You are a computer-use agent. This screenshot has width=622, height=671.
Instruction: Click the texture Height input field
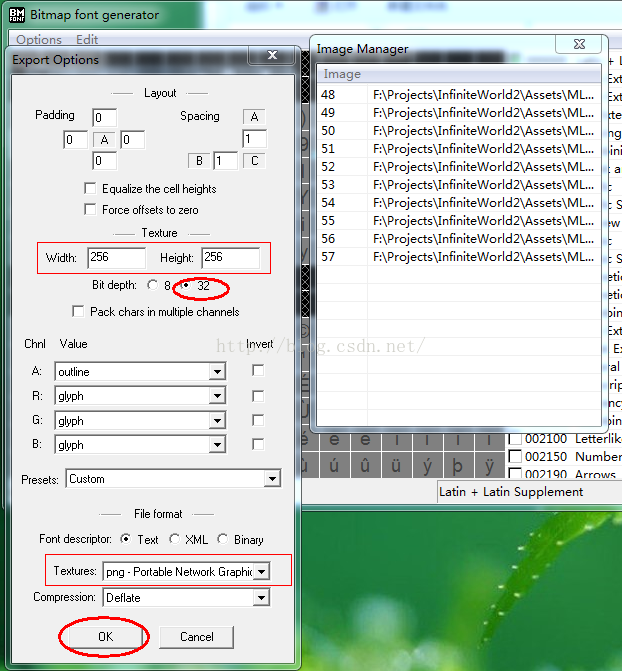[231, 258]
